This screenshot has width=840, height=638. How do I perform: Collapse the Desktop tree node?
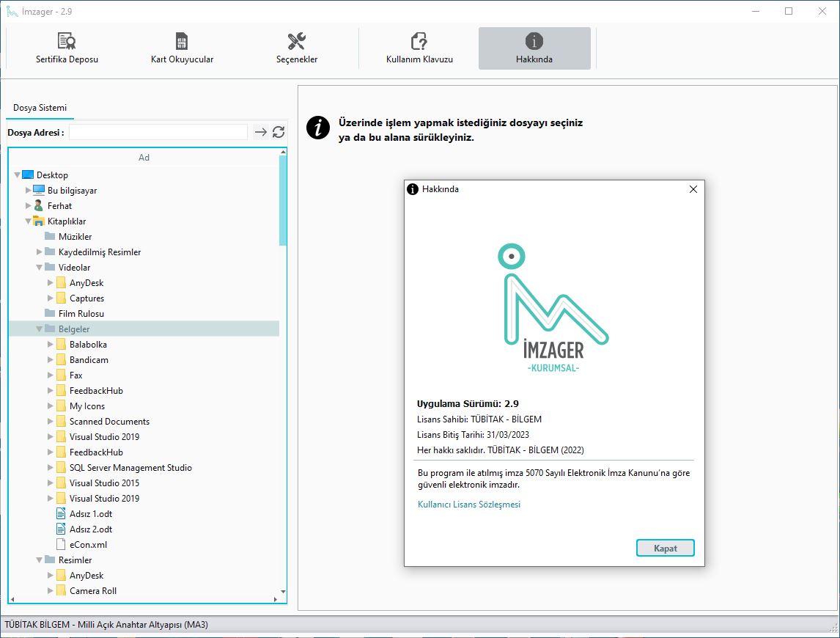tap(17, 175)
